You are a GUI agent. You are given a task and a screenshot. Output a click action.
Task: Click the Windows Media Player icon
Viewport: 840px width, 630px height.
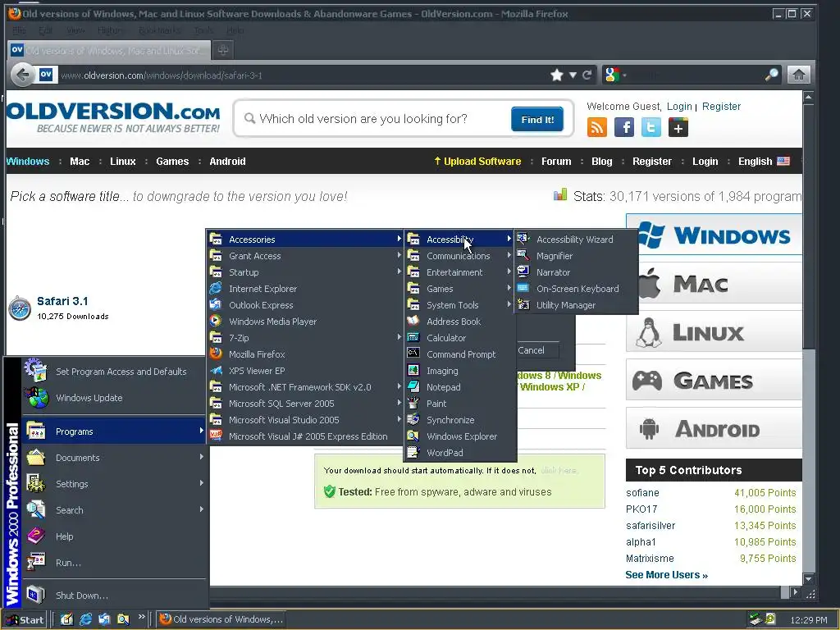point(216,321)
